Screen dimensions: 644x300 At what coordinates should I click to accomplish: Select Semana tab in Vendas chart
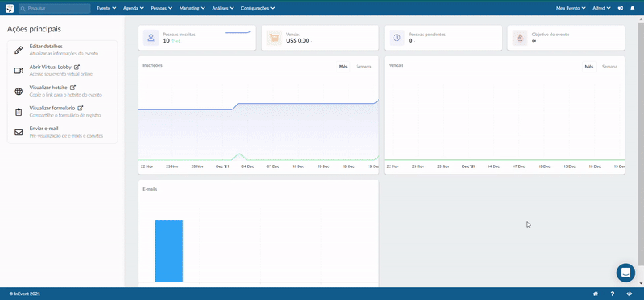coord(609,67)
